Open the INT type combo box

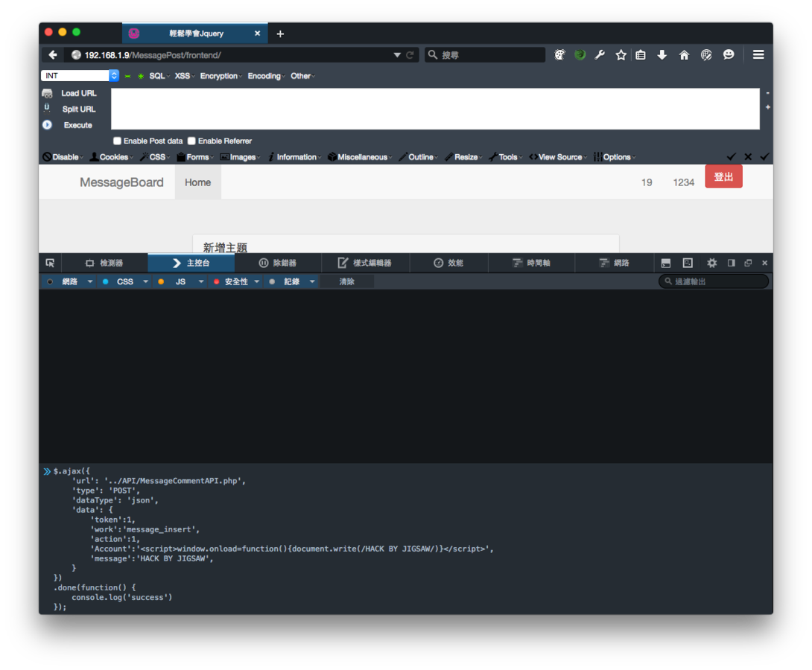(x=80, y=75)
